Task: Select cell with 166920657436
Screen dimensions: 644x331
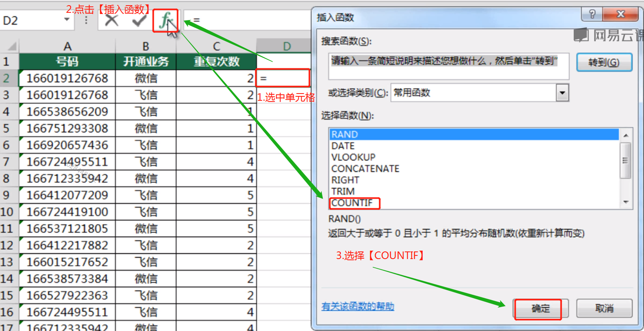Action: coord(68,145)
